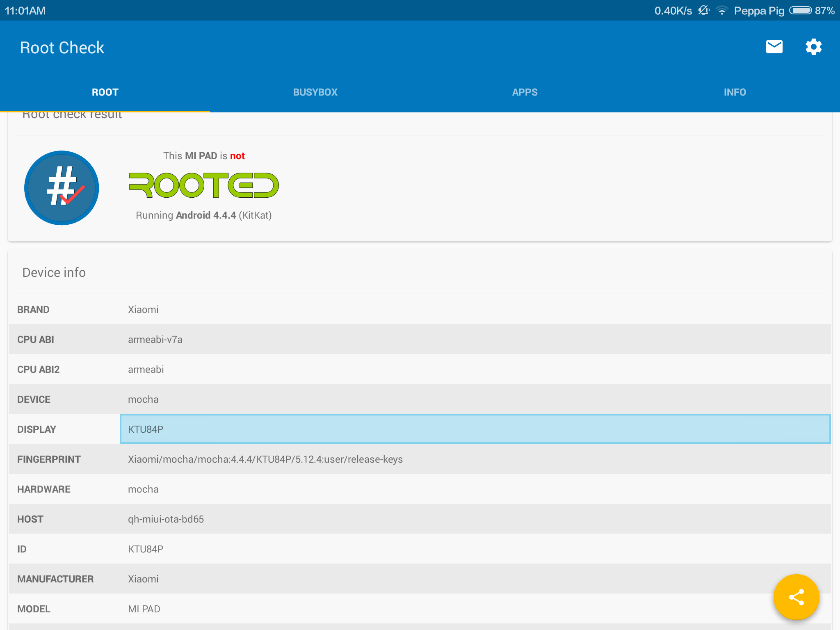Tap the 11:01AM clock in status bar
This screenshot has width=840, height=630.
tap(25, 11)
